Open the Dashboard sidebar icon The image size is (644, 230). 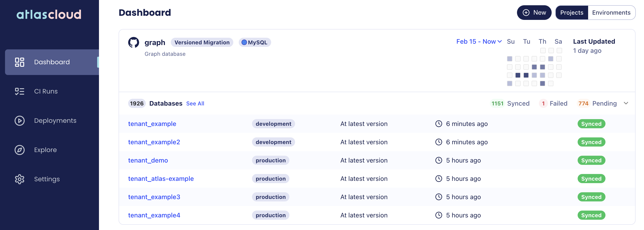tap(20, 62)
